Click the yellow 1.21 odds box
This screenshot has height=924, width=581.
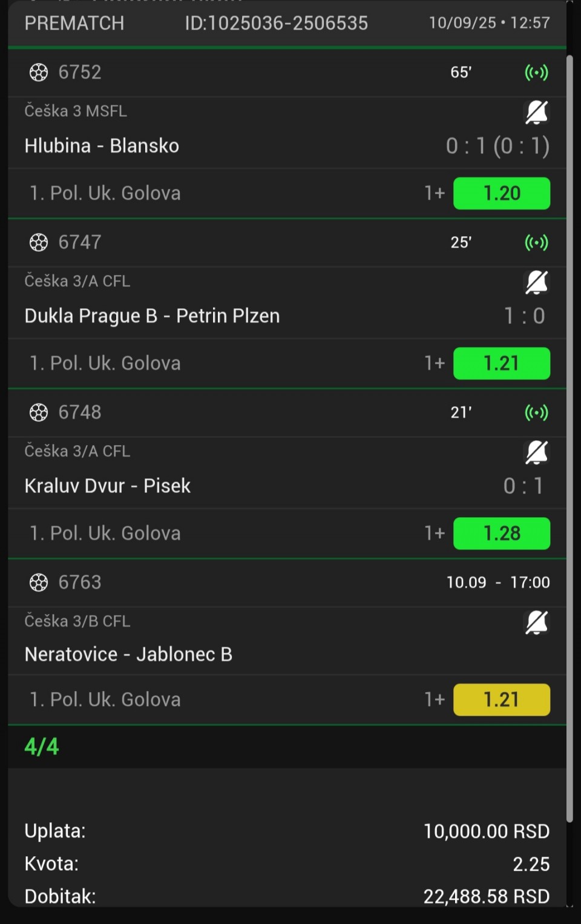[x=502, y=700]
